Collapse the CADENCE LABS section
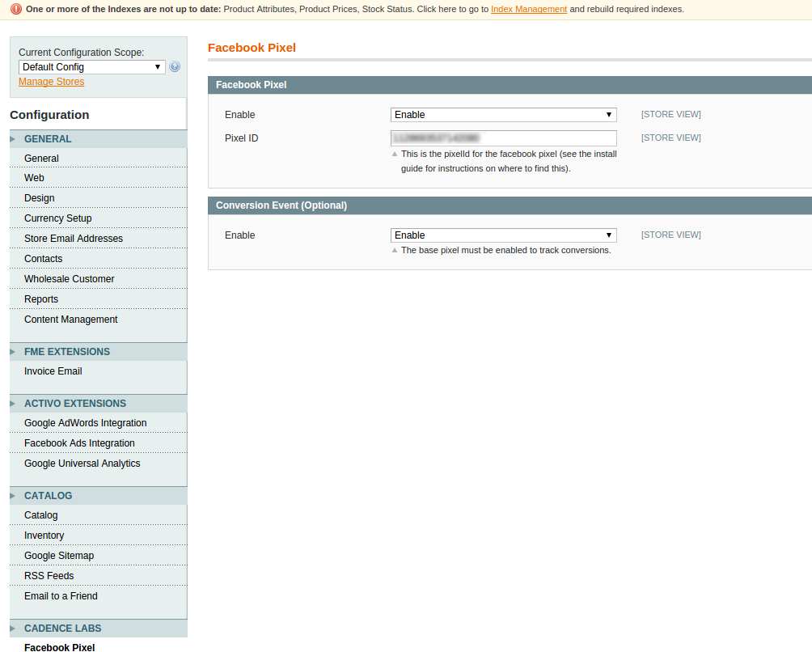This screenshot has width=812, height=652. coord(99,629)
